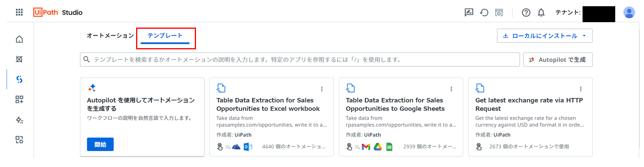The width and height of the screenshot is (644, 167).
Task: Open the grid-plus icon in sidebar
Action: [x=19, y=99]
